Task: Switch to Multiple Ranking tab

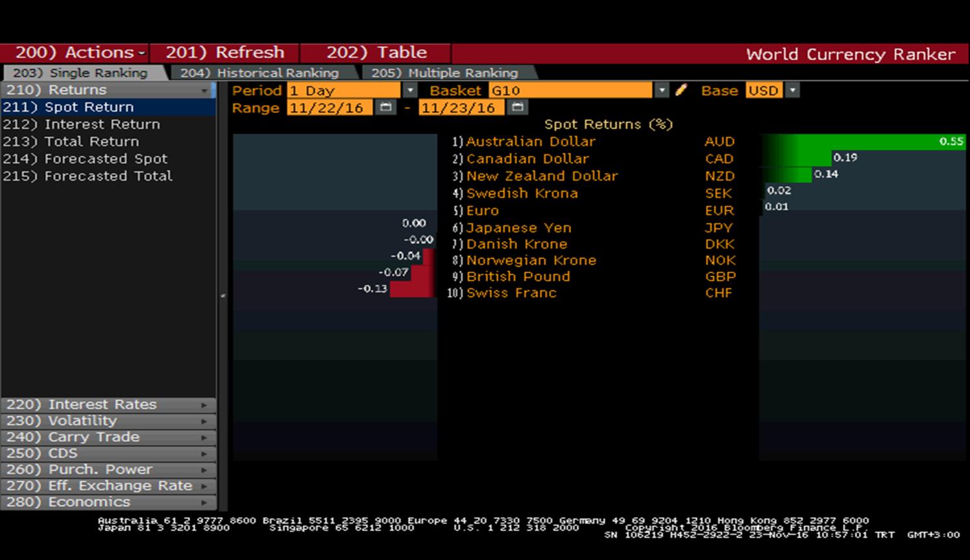Action: (x=445, y=73)
